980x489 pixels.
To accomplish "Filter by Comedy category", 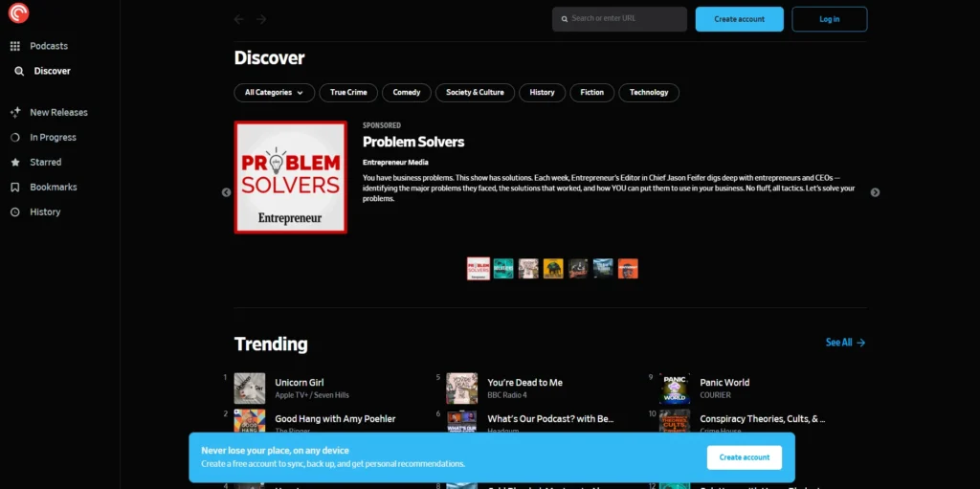I will 406,93.
